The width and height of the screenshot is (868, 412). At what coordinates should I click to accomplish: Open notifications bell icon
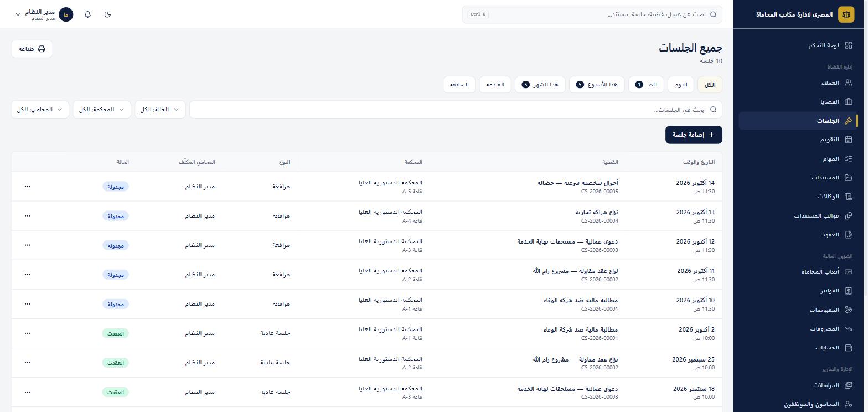[87, 14]
